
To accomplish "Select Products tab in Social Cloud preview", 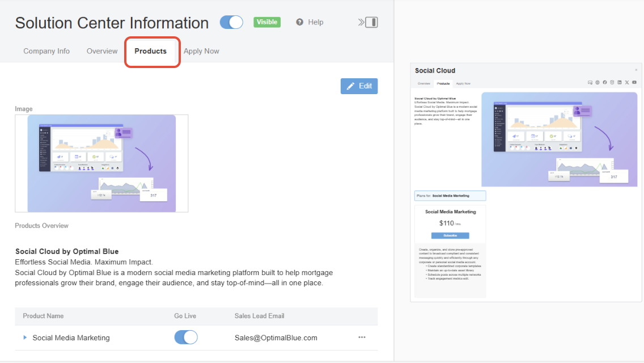I will [x=443, y=83].
